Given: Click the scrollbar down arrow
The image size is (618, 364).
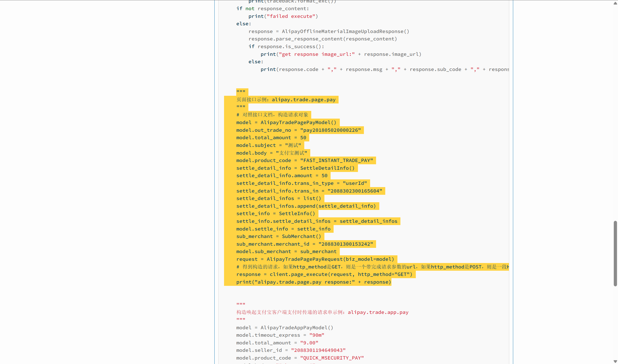Looking at the screenshot, I should pos(615,361).
